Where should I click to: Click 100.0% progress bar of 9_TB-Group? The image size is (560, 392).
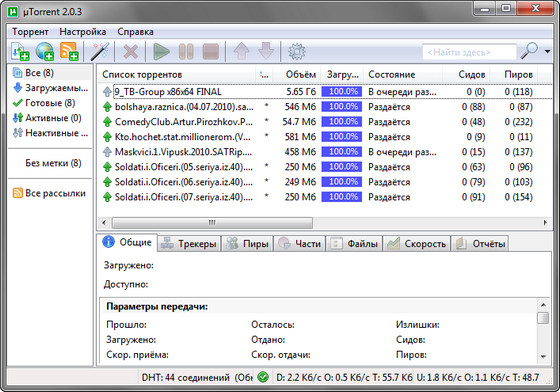(342, 92)
